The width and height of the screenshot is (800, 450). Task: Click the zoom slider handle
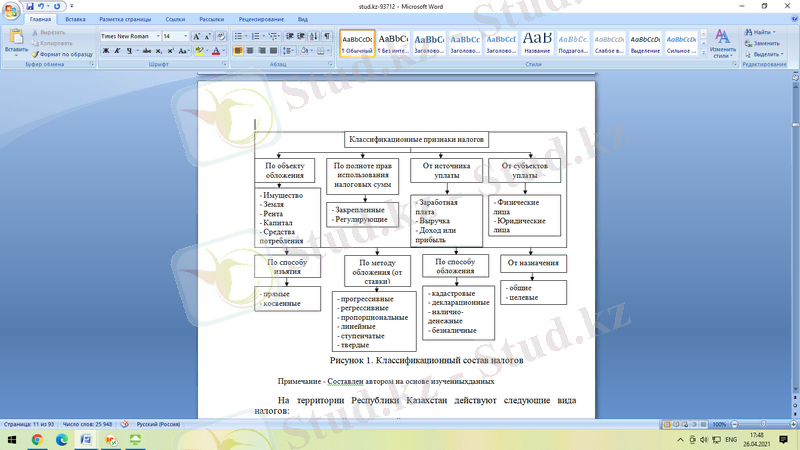(x=764, y=424)
